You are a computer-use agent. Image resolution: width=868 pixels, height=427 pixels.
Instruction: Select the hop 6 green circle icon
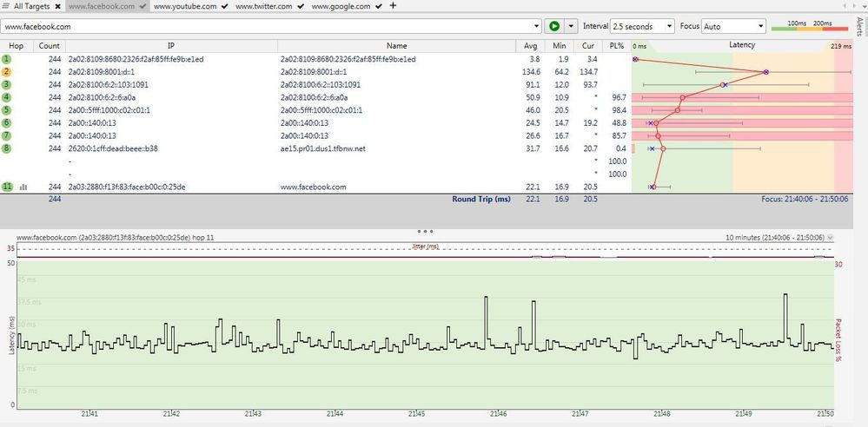point(7,122)
